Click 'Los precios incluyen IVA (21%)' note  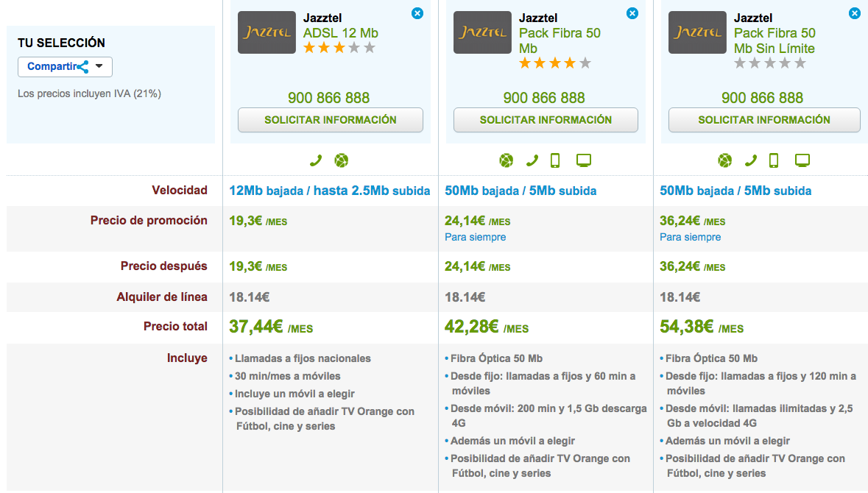tap(89, 93)
